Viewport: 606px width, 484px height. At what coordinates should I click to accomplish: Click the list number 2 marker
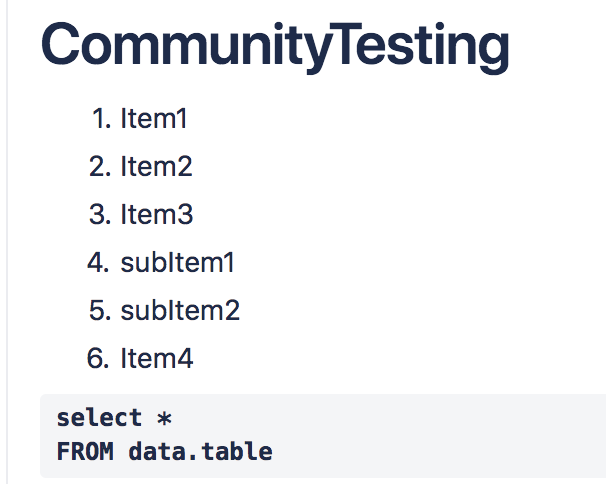pyautogui.click(x=98, y=167)
